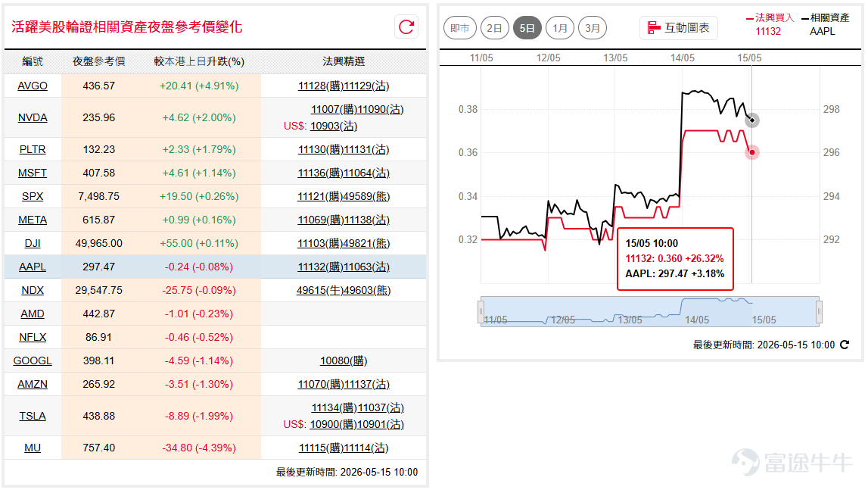This screenshot has width=868, height=490.
Task: Open warrant 11064(沽) for MSFT
Action: (x=366, y=173)
